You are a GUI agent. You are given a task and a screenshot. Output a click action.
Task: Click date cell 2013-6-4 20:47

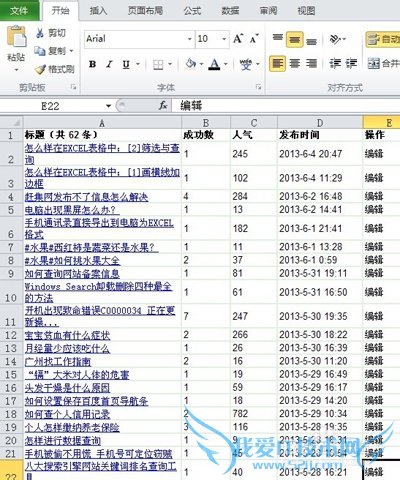[320, 154]
